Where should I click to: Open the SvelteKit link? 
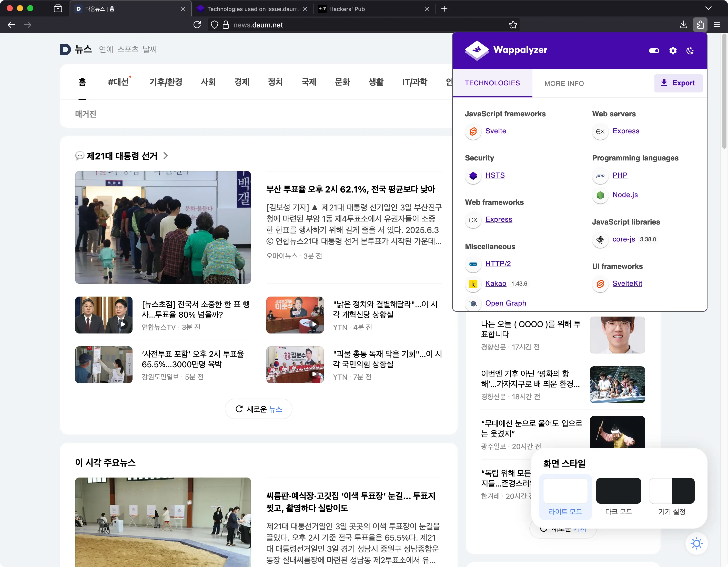(627, 284)
